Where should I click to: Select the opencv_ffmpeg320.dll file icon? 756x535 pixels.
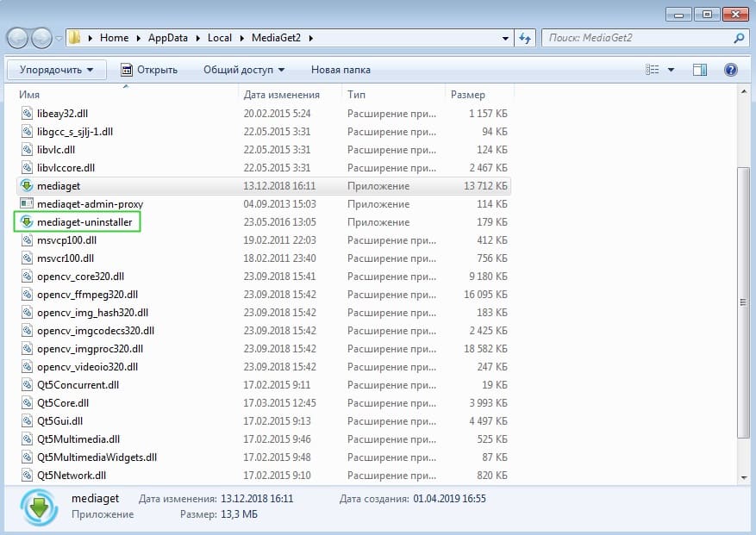coord(27,295)
